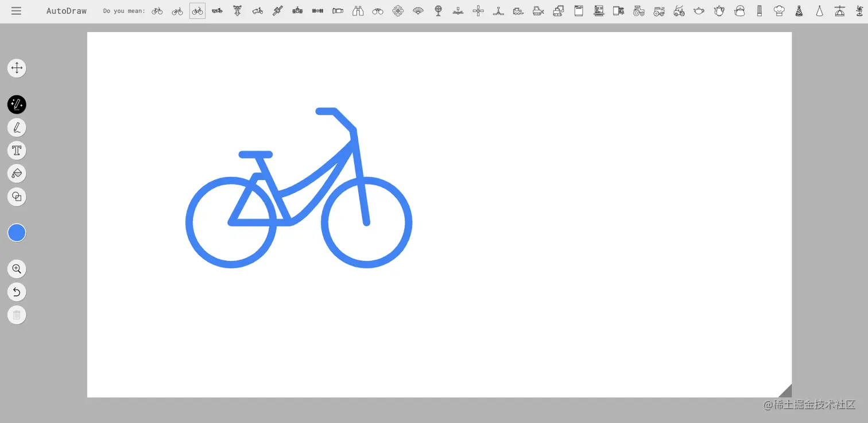Choose the first bicycle suggestion

[157, 10]
